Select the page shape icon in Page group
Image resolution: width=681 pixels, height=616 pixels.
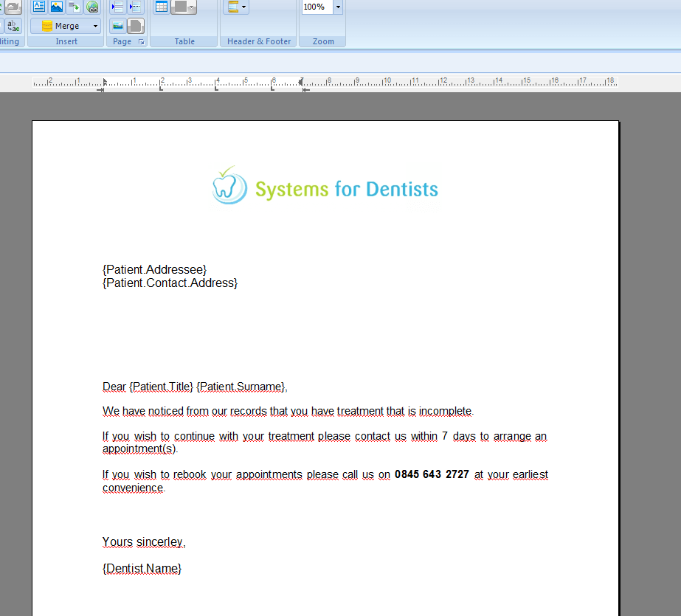point(136,26)
